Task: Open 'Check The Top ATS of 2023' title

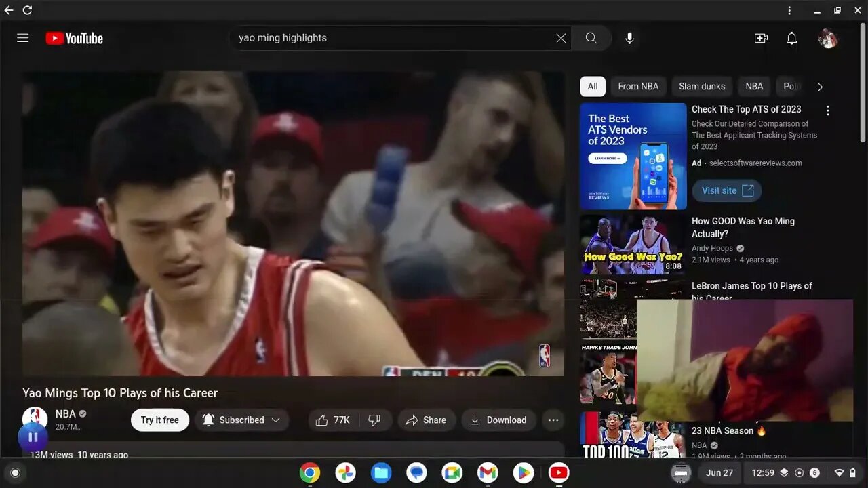Action: [x=746, y=109]
